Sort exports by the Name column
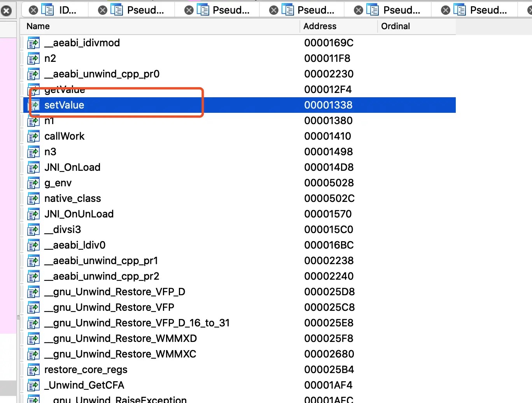The height and width of the screenshot is (403, 532). point(38,26)
